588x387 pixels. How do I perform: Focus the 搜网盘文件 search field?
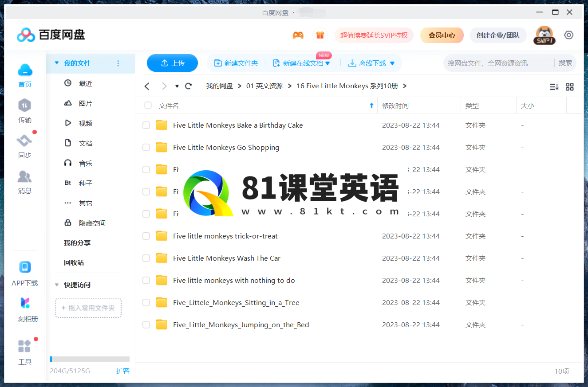pyautogui.click(x=498, y=63)
